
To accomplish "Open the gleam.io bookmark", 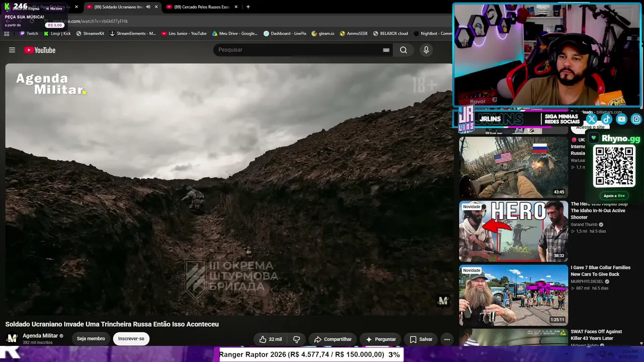I will point(323,34).
